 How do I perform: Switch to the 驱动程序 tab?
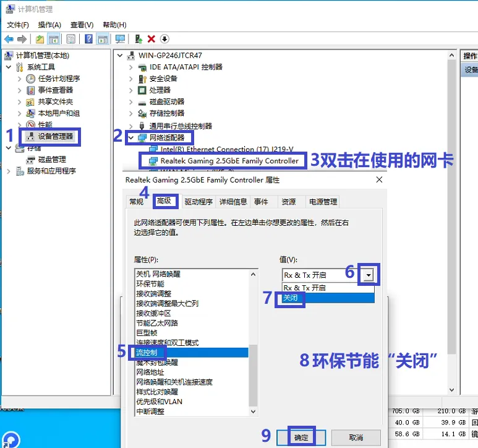click(x=198, y=202)
